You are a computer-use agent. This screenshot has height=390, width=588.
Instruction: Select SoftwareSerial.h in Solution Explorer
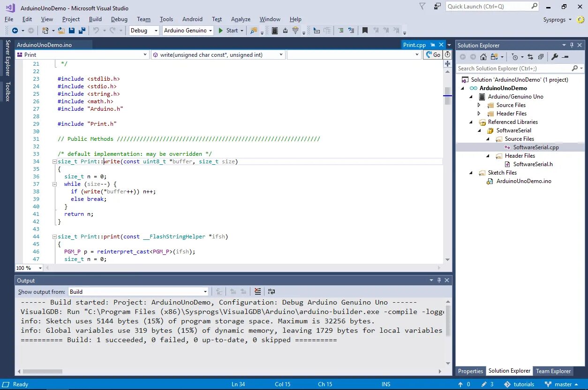coord(533,164)
